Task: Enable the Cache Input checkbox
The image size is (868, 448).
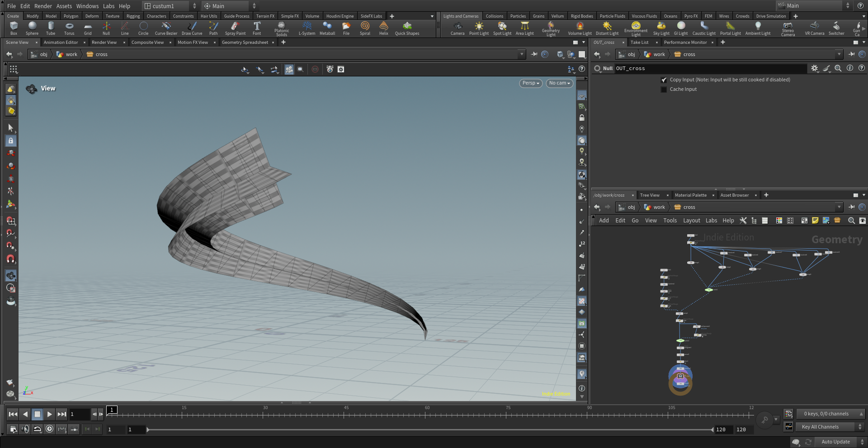Action: click(664, 90)
